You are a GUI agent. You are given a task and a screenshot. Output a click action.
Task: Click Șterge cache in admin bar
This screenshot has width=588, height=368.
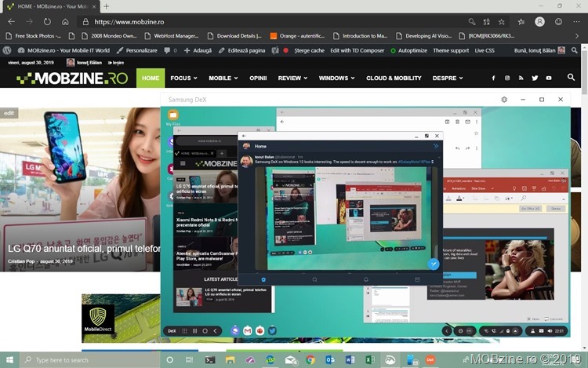click(x=309, y=50)
